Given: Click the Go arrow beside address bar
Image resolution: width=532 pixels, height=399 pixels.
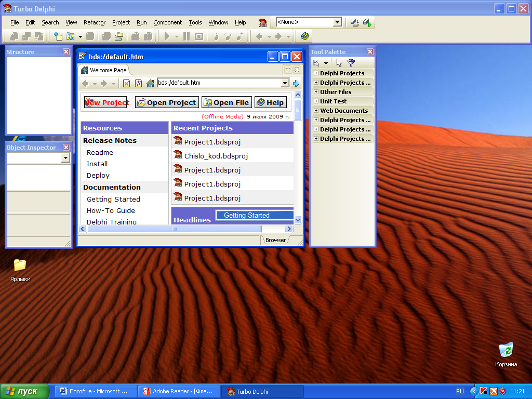Looking at the screenshot, I should point(296,83).
